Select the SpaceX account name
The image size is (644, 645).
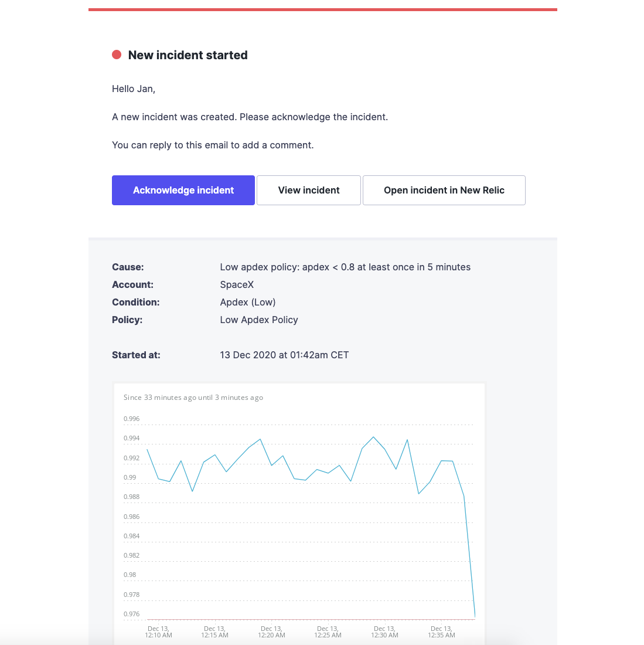tap(237, 285)
